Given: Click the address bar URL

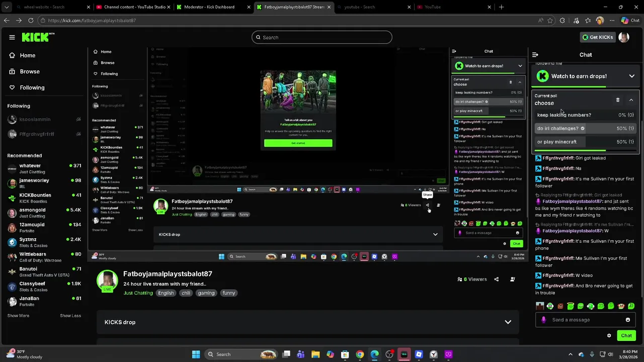Looking at the screenshot, I should coord(92,21).
